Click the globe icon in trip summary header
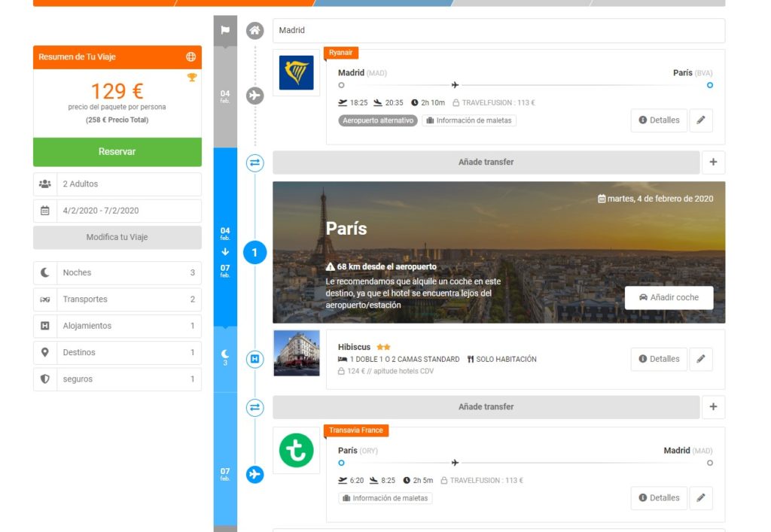The width and height of the screenshot is (771, 532). (x=190, y=57)
